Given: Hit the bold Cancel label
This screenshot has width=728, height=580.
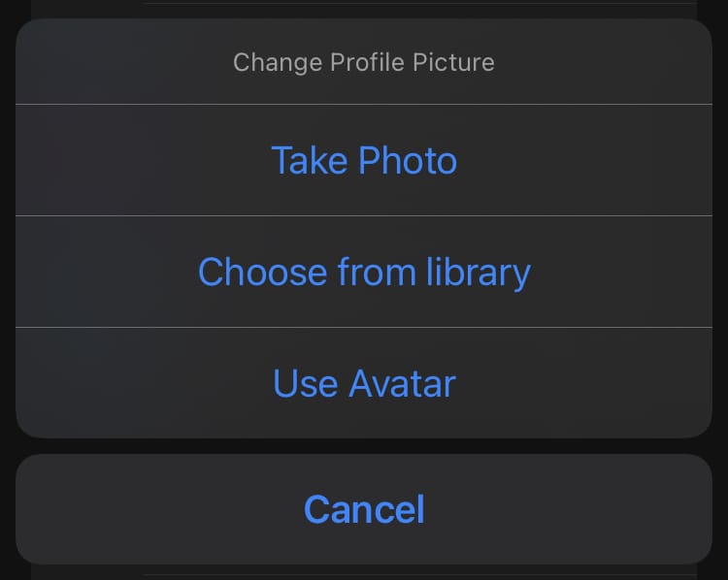Looking at the screenshot, I should click(364, 509).
